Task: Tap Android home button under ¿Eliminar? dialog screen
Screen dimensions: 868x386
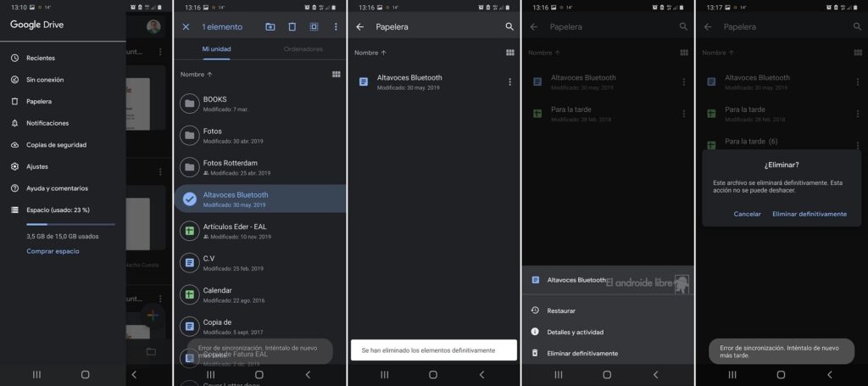Action: [781, 374]
